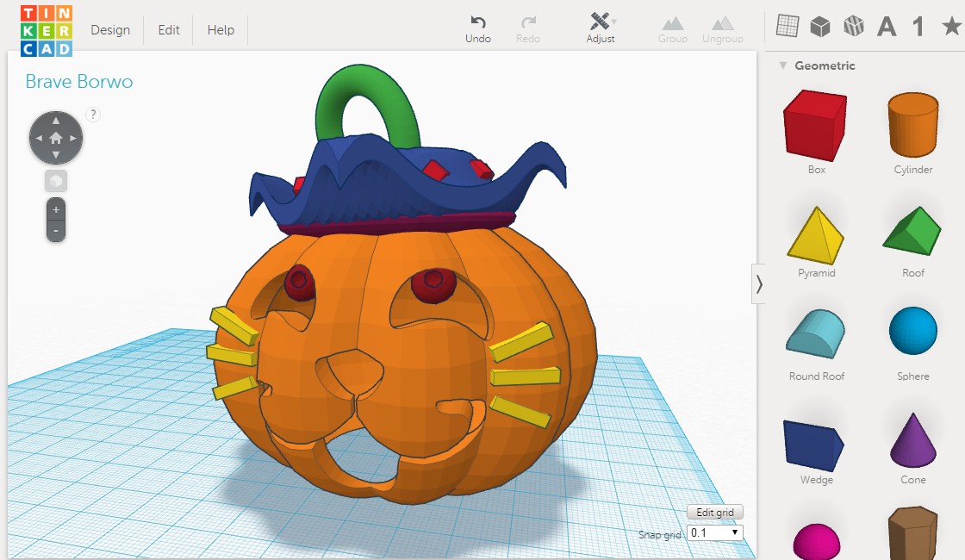The width and height of the screenshot is (965, 560).
Task: Zoom in with the plus button
Action: [56, 210]
